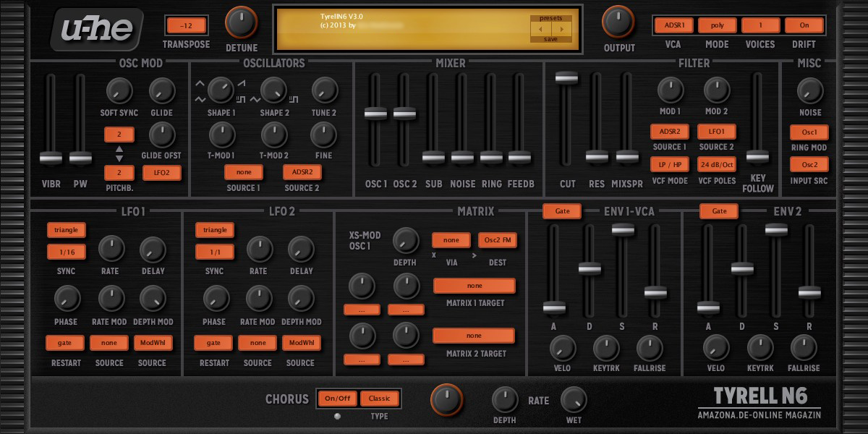Click the Shape 1 knob

click(x=221, y=90)
